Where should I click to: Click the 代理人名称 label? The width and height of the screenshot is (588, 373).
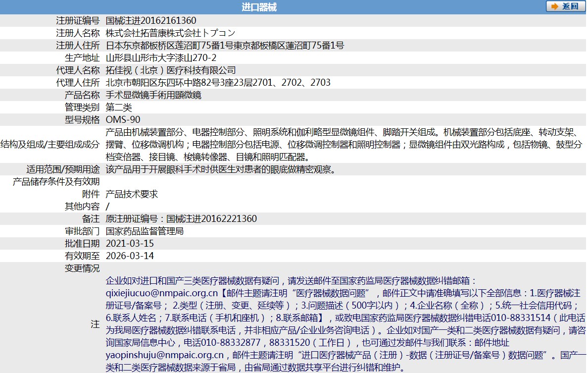pos(78,70)
